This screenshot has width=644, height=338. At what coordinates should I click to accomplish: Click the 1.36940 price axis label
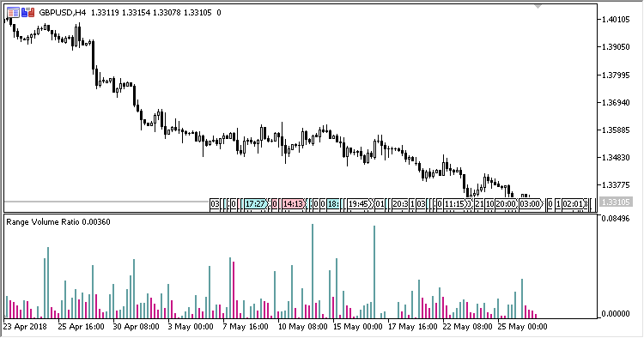coord(616,102)
